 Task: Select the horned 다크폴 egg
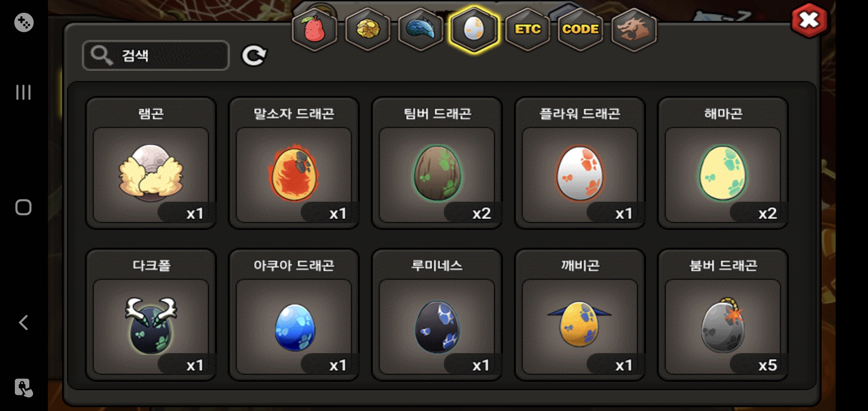(x=151, y=315)
